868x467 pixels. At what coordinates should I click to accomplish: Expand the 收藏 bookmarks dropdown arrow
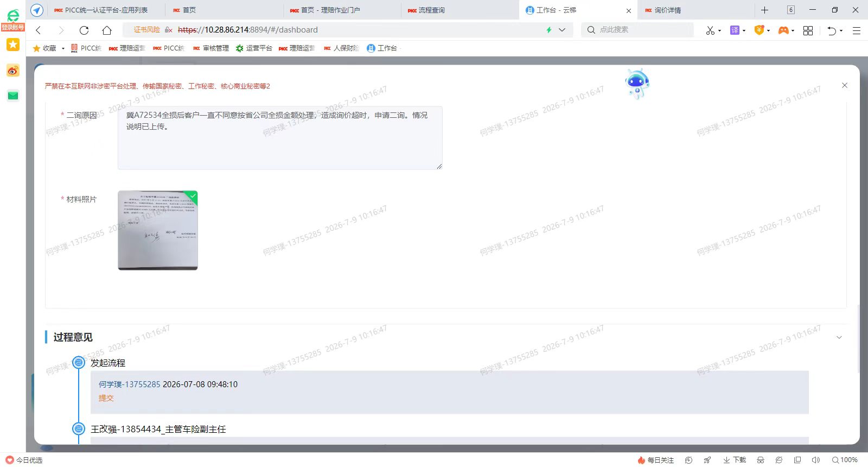pos(63,48)
